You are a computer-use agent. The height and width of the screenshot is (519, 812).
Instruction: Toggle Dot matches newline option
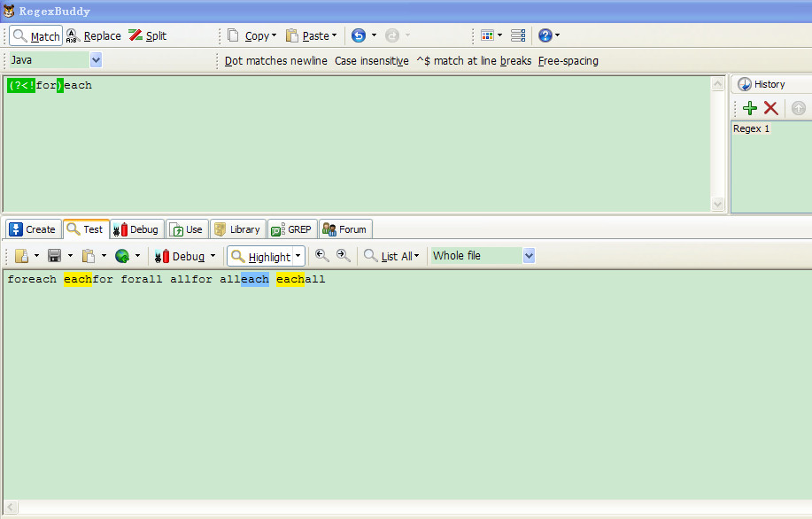pyautogui.click(x=275, y=60)
